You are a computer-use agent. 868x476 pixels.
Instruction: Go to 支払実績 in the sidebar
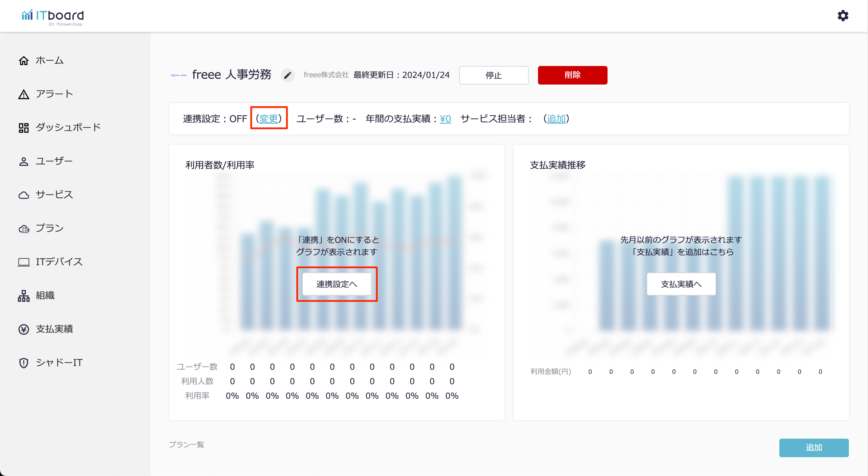[x=54, y=329]
